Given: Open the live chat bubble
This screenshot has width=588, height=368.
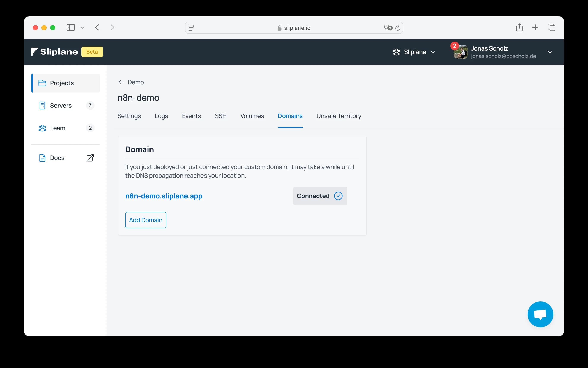Looking at the screenshot, I should tap(540, 314).
